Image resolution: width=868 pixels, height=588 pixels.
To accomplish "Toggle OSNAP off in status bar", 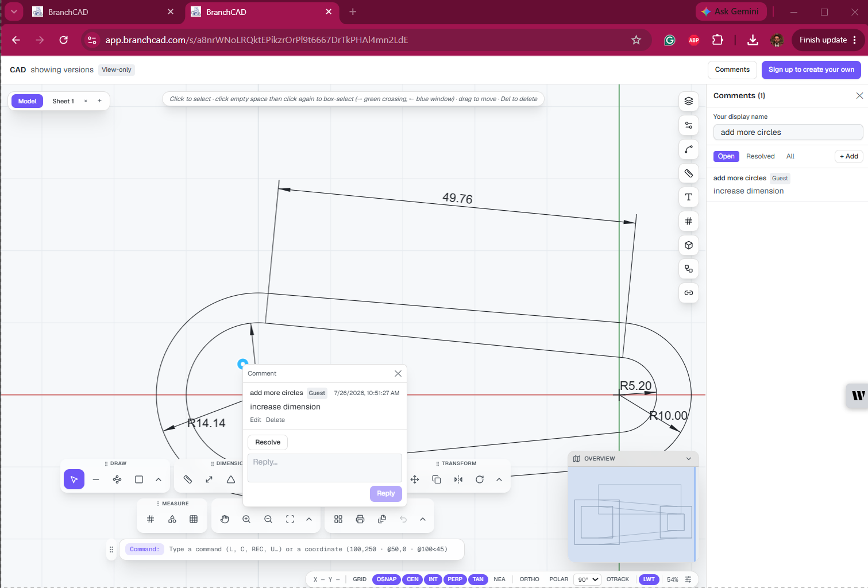I will click(387, 579).
